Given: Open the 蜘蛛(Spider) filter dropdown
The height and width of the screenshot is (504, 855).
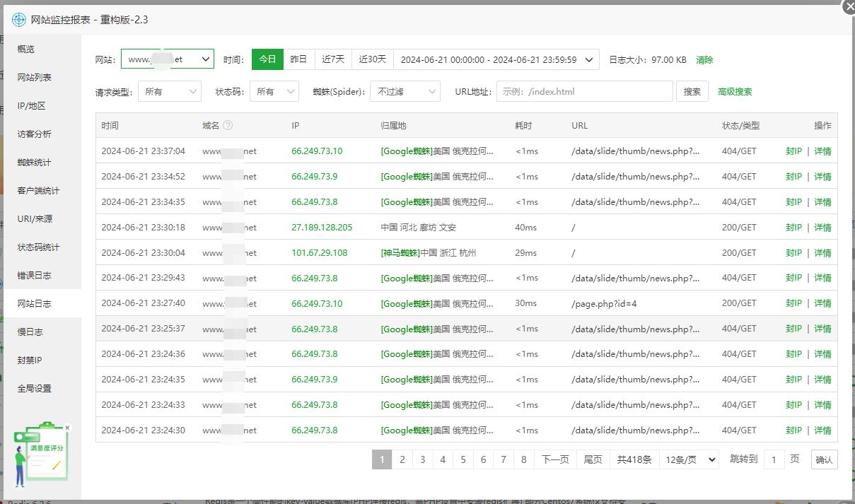Looking at the screenshot, I should click(405, 91).
